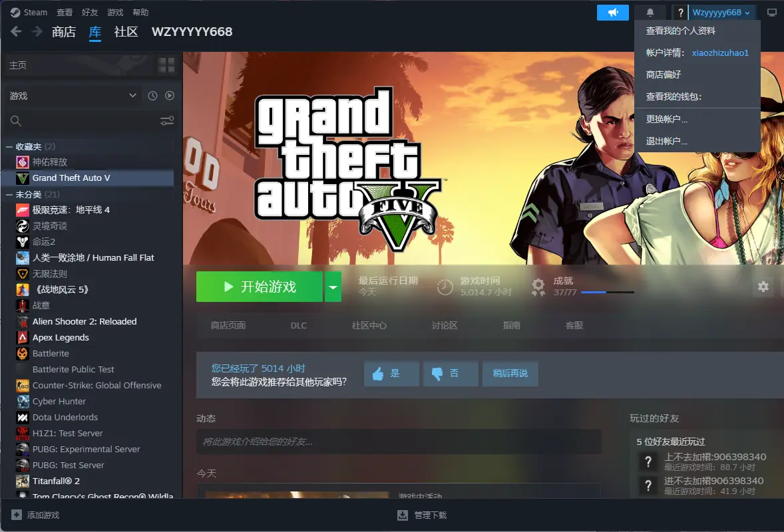This screenshot has height=532, width=784.
Task: Select the Counter-Strike: Global Offensive icon
Action: click(23, 386)
